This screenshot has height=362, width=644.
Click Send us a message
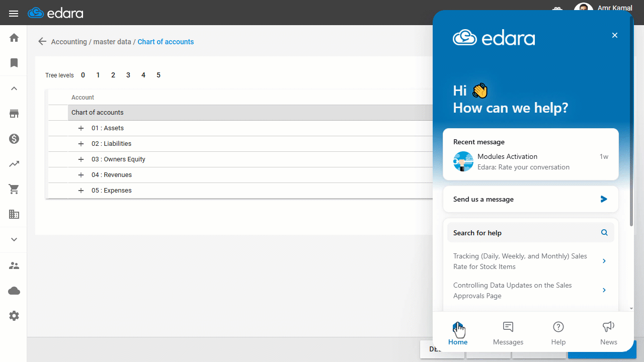(530, 199)
